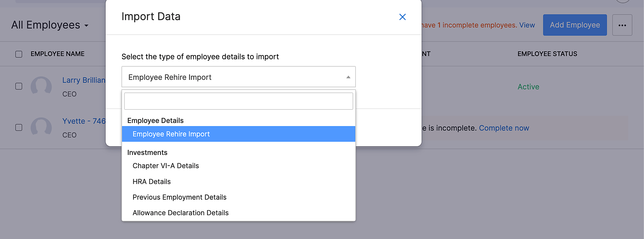Click Larry Brilliant's avatar icon
Image resolution: width=644 pixels, height=239 pixels.
(x=41, y=86)
